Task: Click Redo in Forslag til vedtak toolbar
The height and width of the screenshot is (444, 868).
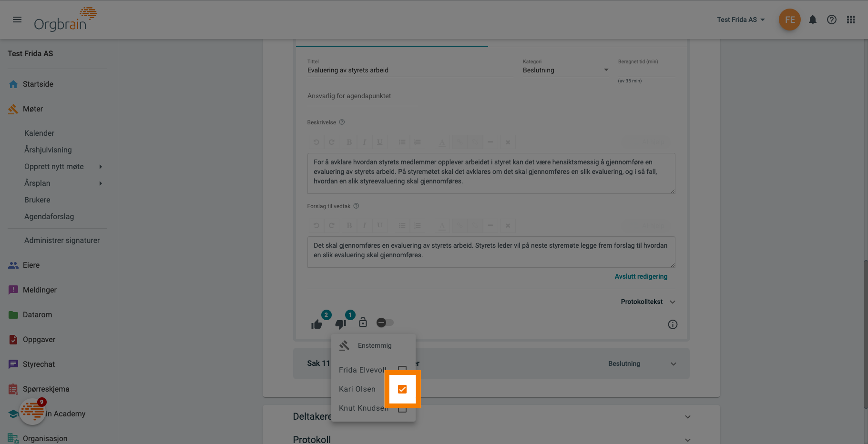Action: [x=331, y=225]
